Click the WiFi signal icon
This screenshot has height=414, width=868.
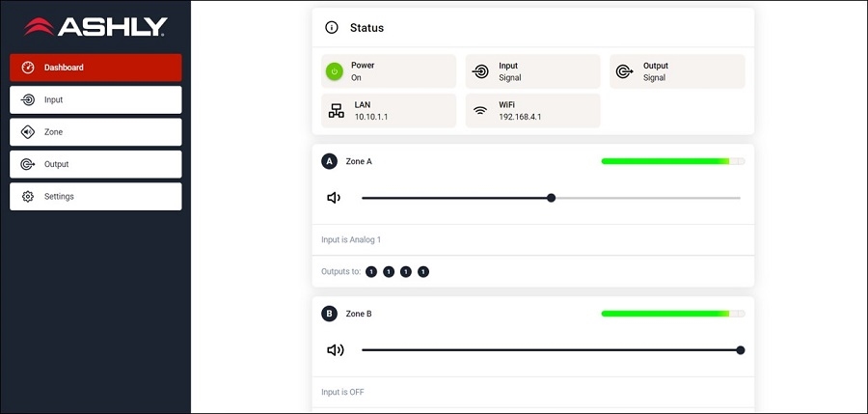pyautogui.click(x=479, y=110)
